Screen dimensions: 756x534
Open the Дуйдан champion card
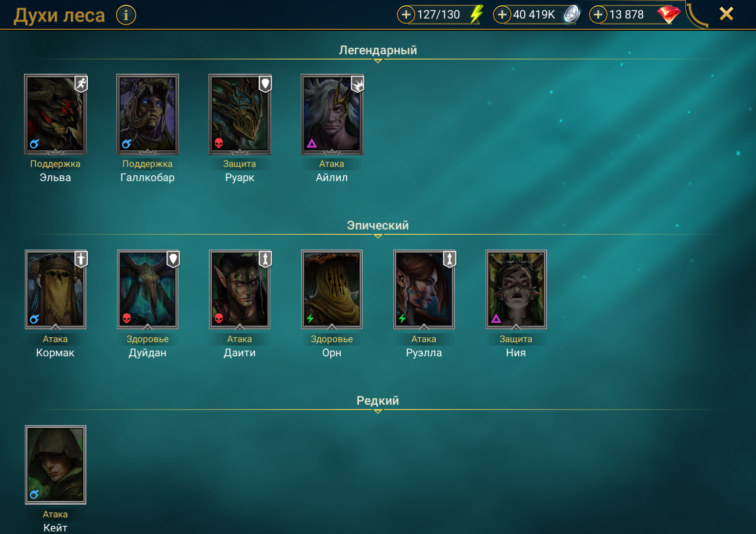point(147,289)
